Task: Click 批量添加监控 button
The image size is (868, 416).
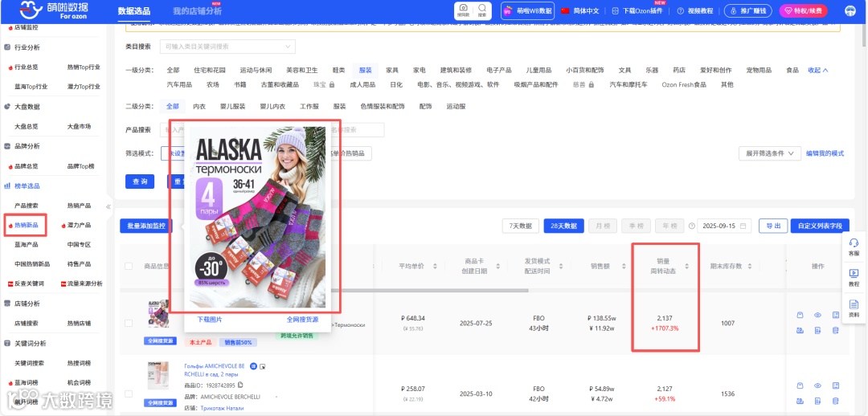Action: 146,226
